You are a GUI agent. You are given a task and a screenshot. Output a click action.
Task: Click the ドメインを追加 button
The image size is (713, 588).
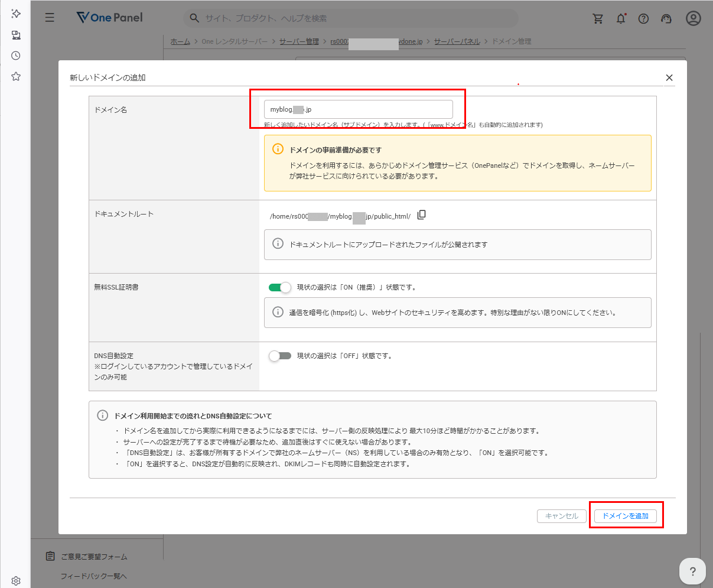tap(625, 516)
